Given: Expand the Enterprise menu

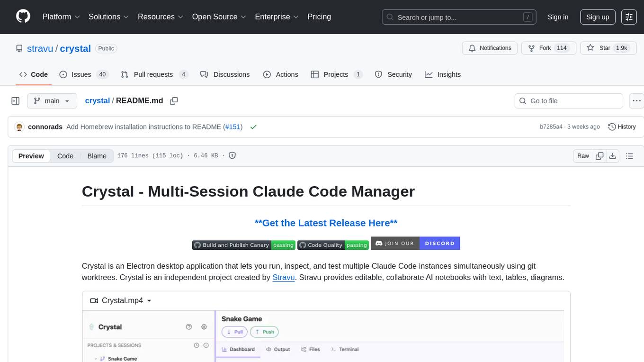Looking at the screenshot, I should 277,17.
